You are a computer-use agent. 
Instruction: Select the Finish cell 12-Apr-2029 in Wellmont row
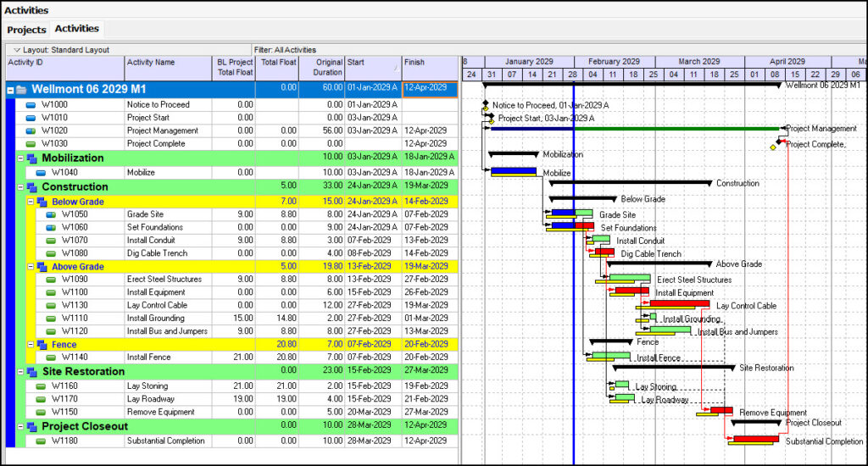[430, 89]
